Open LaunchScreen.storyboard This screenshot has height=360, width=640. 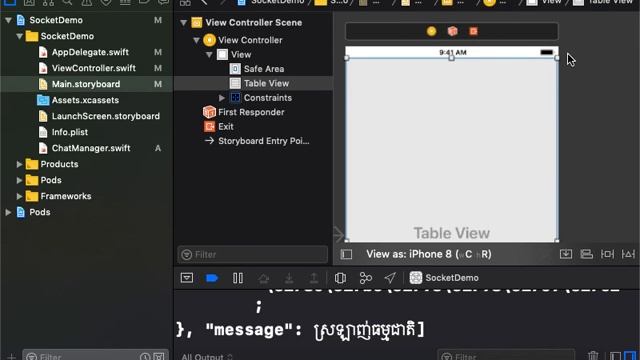[105, 116]
